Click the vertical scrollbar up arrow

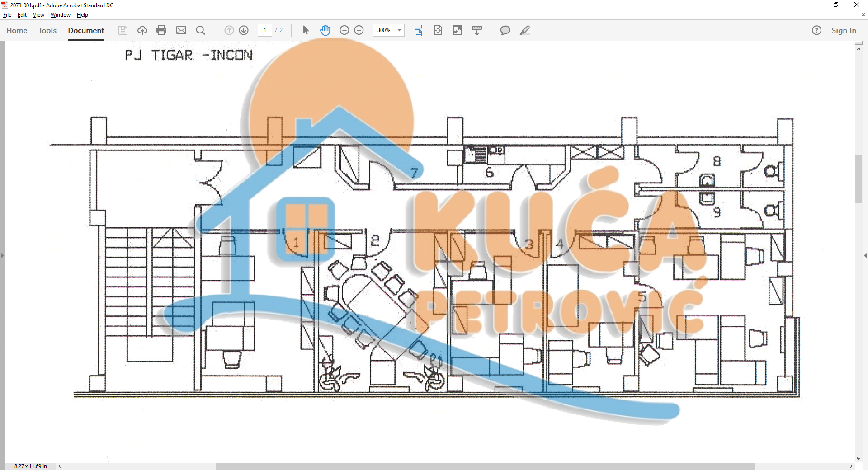[859, 48]
